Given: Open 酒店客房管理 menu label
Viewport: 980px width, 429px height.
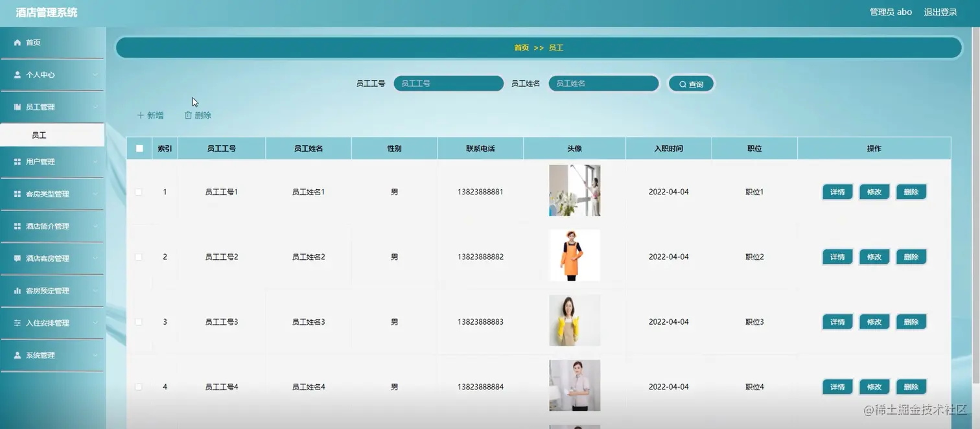Looking at the screenshot, I should [x=47, y=259].
